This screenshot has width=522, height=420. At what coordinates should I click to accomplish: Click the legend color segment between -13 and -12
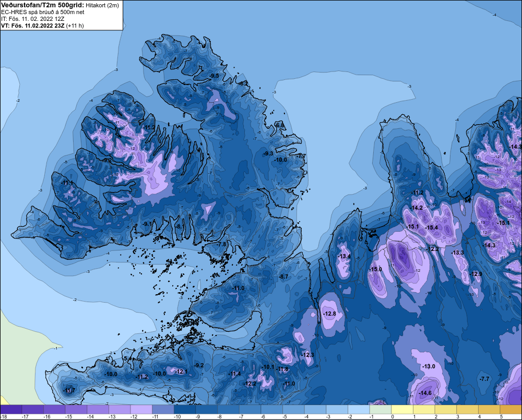click(x=120, y=410)
